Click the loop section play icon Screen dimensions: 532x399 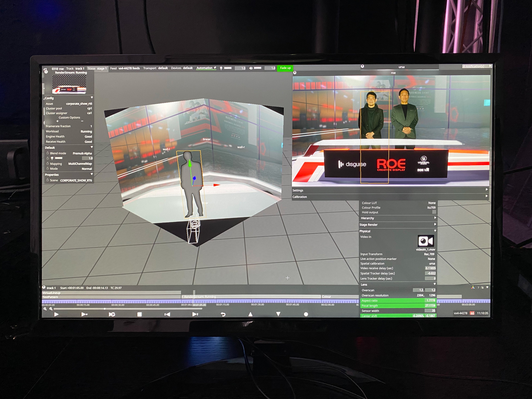click(x=112, y=314)
